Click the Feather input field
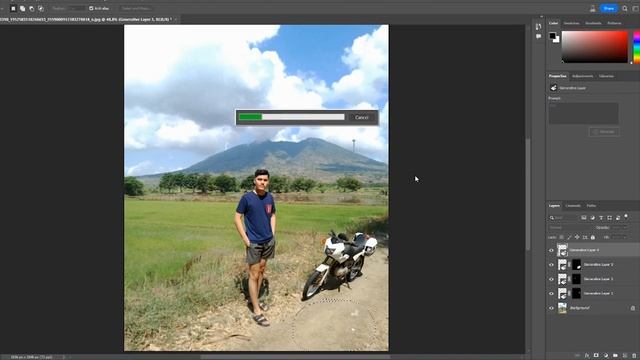 pyautogui.click(x=76, y=8)
